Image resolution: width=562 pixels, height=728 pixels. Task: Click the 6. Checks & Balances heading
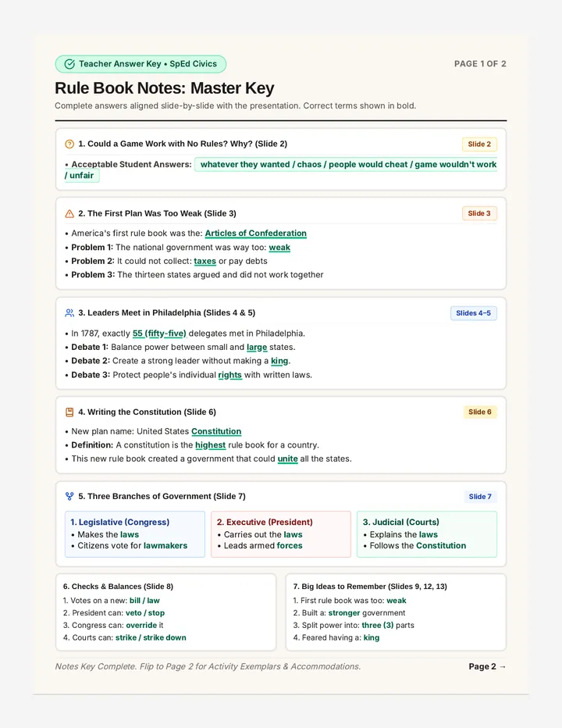coord(119,587)
